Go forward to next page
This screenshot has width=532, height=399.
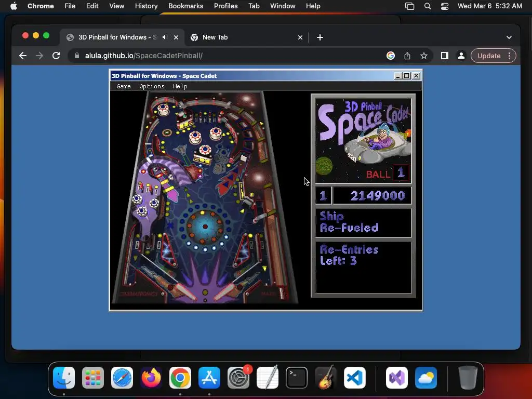39,56
